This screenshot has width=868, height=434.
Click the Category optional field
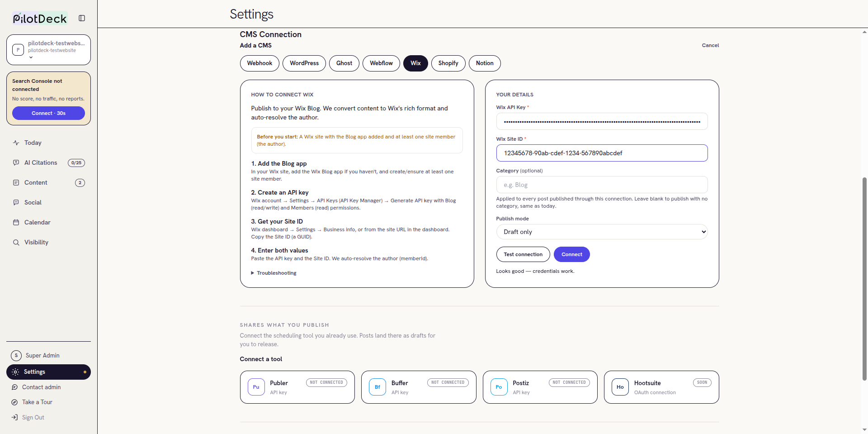tap(602, 185)
